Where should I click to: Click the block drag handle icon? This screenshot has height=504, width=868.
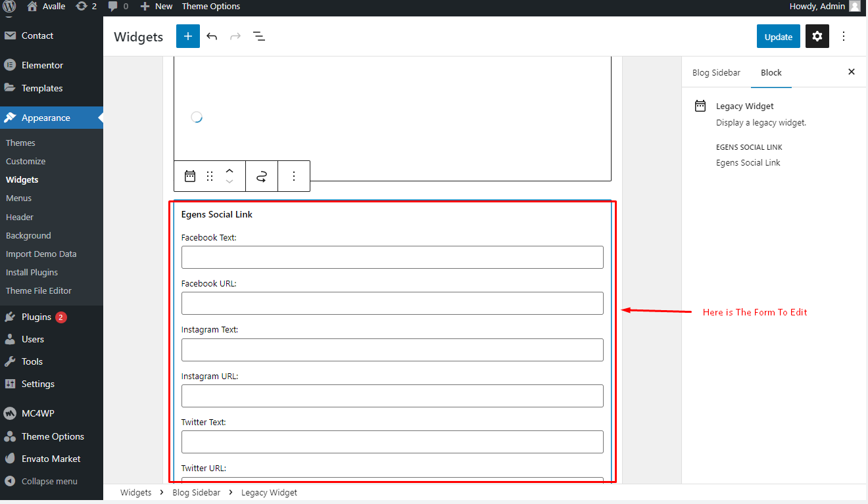[x=210, y=176]
